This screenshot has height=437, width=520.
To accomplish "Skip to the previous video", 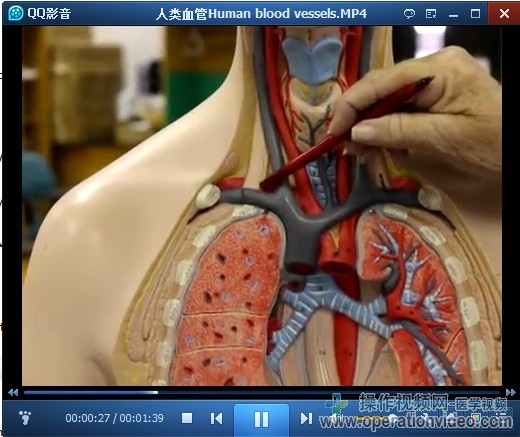I will 216,418.
